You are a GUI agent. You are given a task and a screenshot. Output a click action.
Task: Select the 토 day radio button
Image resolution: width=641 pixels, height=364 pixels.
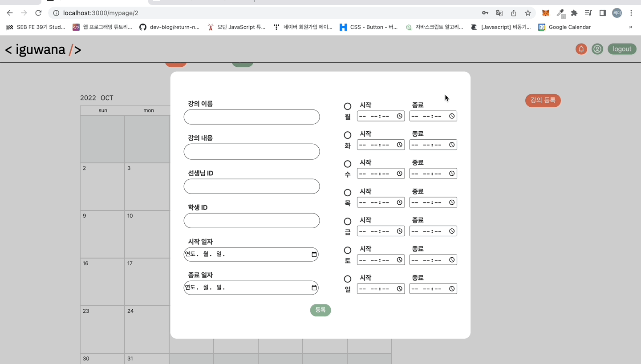point(348,251)
